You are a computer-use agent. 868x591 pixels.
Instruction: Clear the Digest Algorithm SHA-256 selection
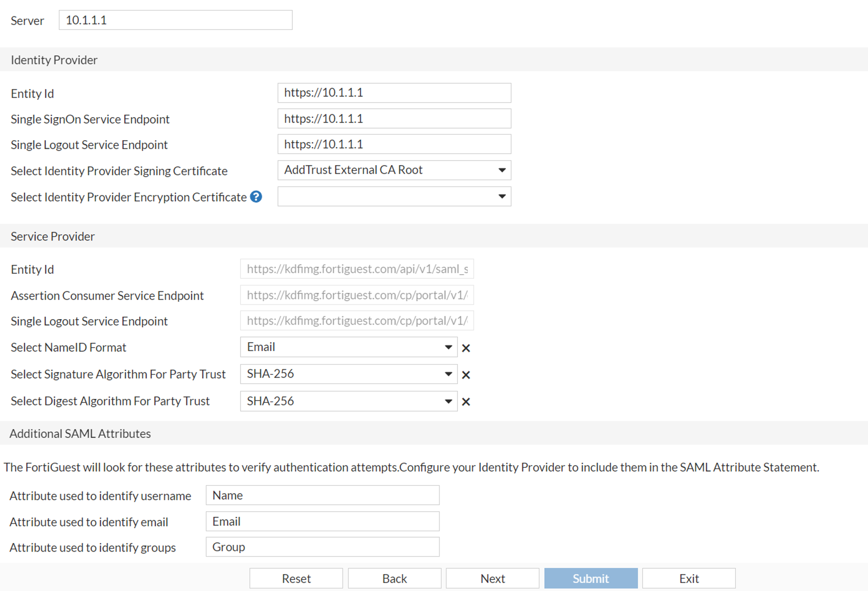(x=466, y=401)
